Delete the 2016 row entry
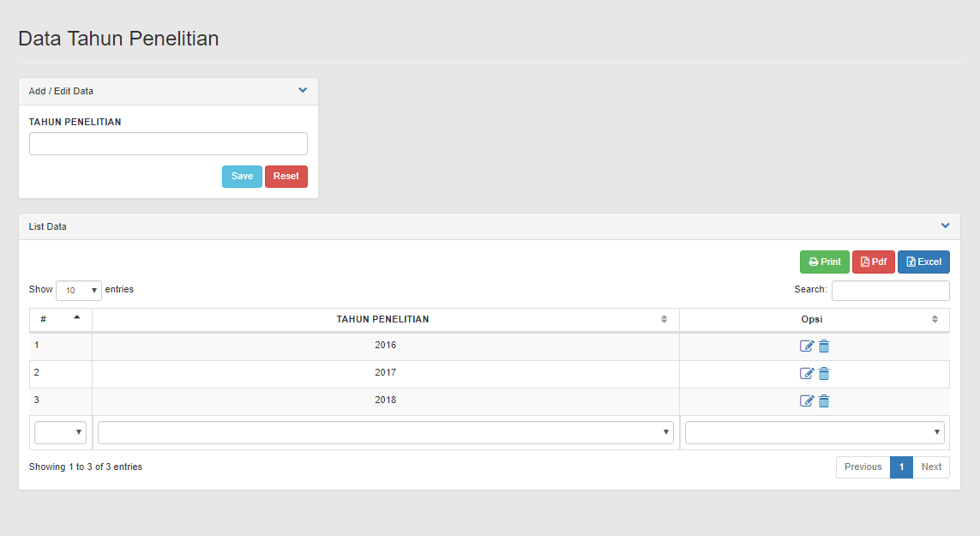Viewport: 980px width, 536px height. [824, 346]
